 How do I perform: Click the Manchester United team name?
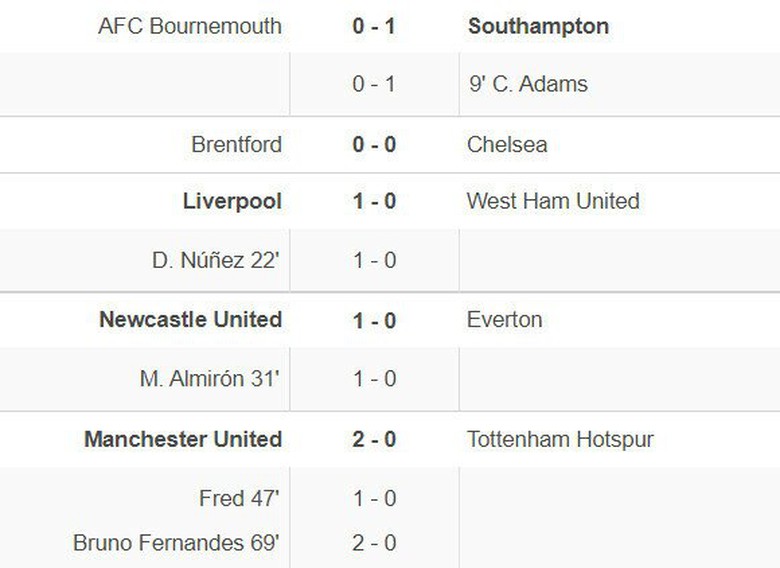point(183,439)
